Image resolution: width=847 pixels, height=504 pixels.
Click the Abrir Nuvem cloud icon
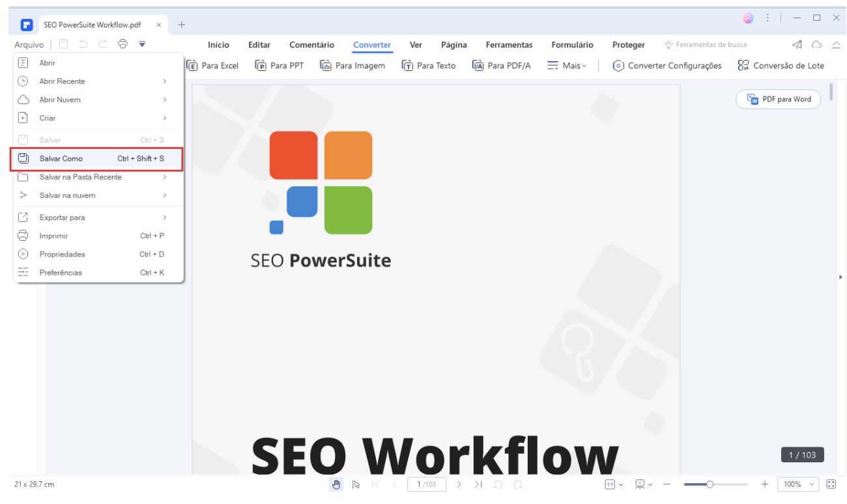tap(23, 100)
